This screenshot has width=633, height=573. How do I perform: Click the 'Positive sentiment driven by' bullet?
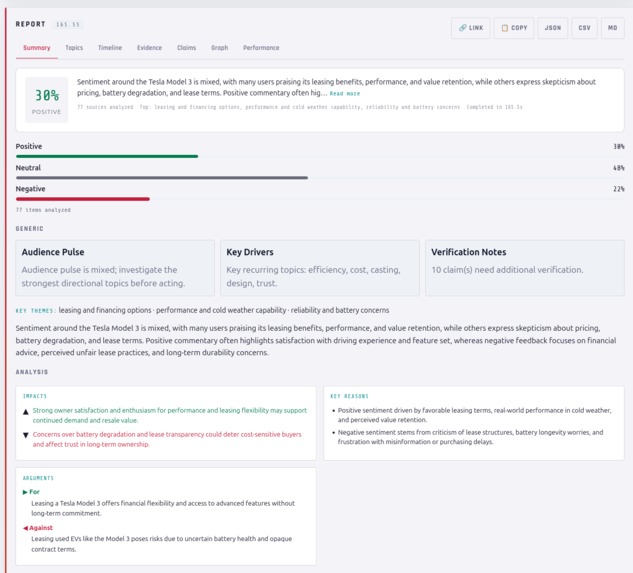point(474,415)
